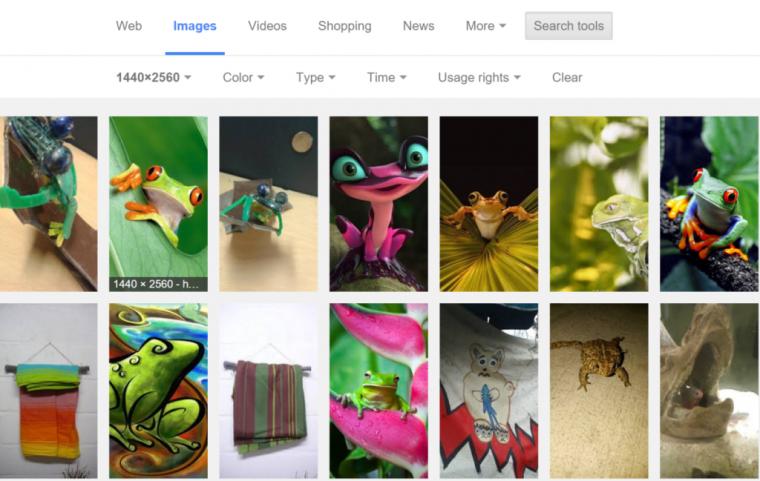Select the green graffiti frog artwork thumbnail
760x481 pixels.
pos(158,391)
